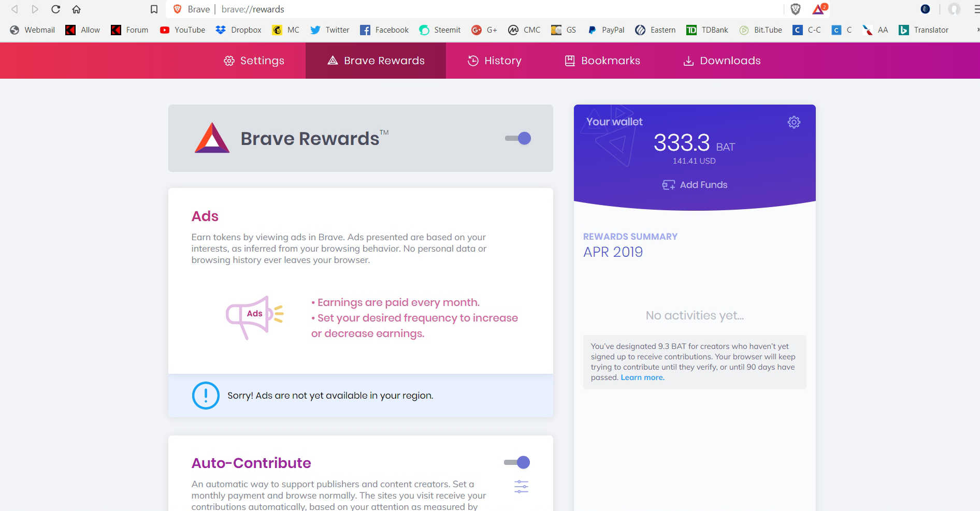Click the Ads megaphone illustration
980x511 pixels.
point(254,317)
